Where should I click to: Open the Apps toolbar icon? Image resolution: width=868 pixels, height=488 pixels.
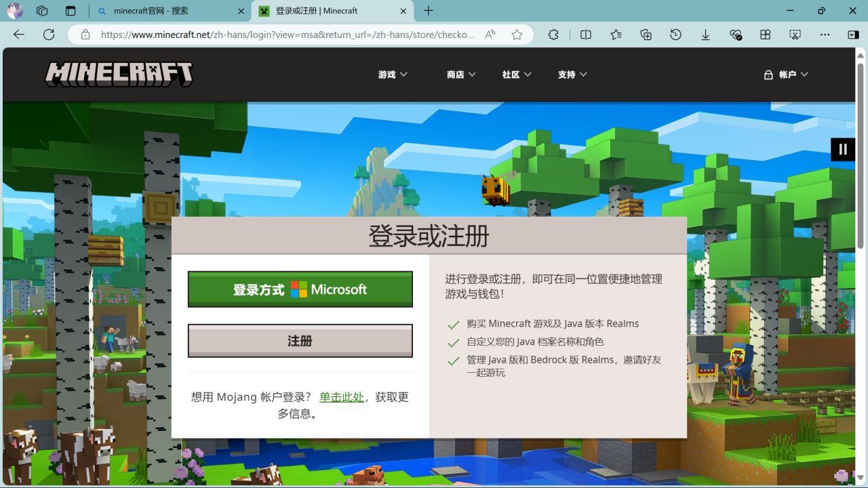(765, 35)
